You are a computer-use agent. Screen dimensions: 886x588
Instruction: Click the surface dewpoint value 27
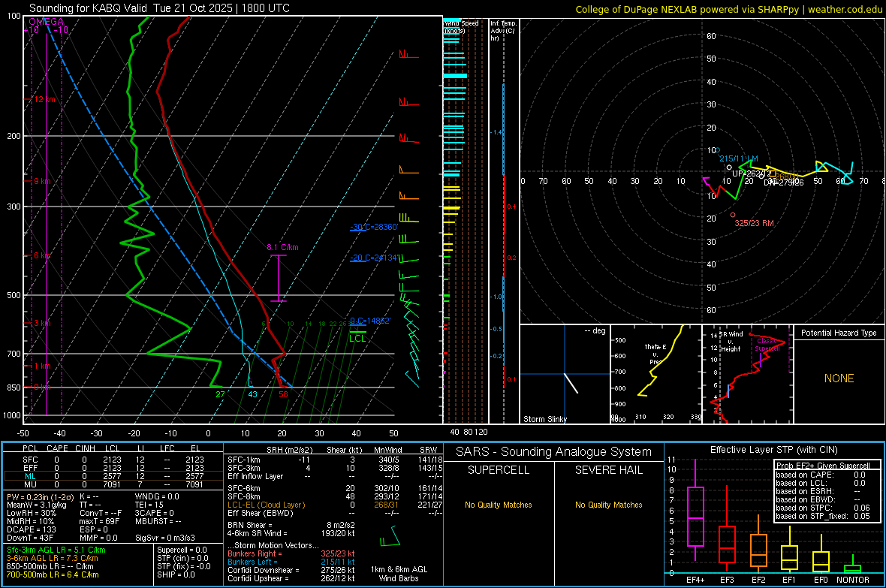click(220, 395)
